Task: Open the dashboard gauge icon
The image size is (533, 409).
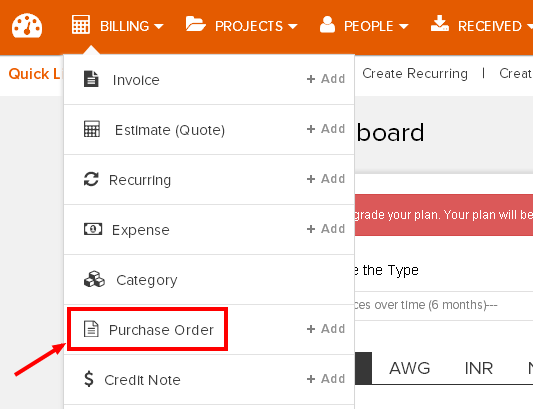Action: coord(27,25)
